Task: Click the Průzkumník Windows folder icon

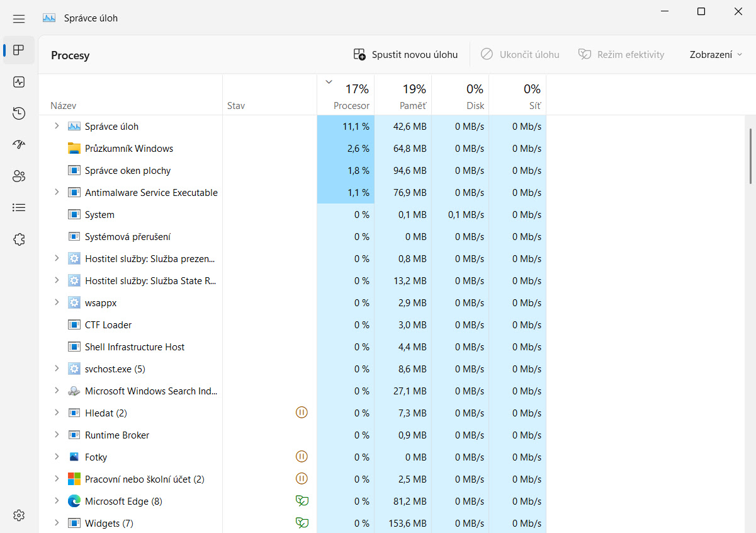Action: coord(74,149)
